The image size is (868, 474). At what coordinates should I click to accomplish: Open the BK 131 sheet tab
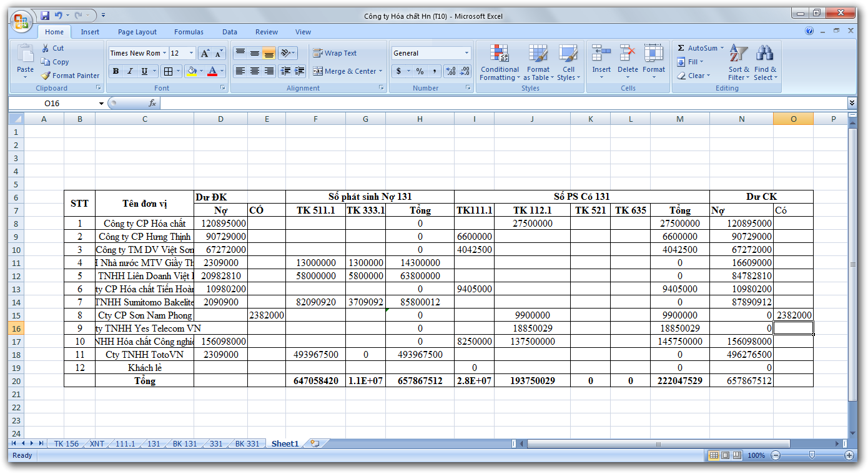pyautogui.click(x=184, y=443)
